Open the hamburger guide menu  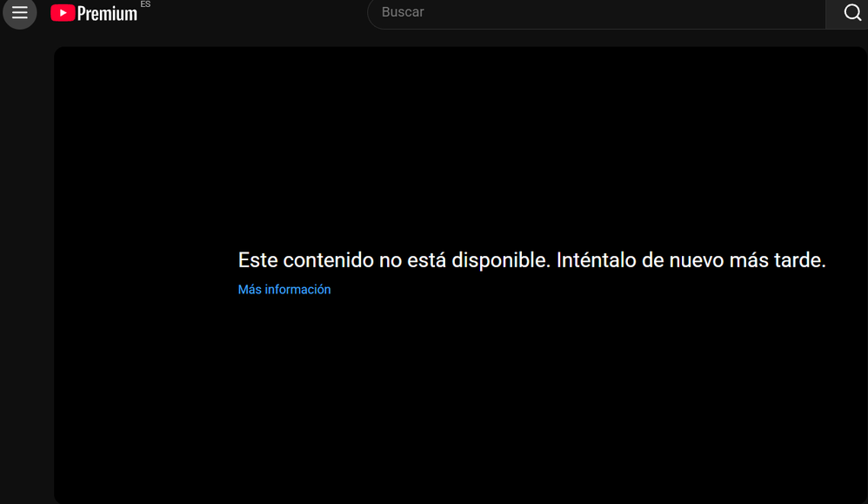[x=19, y=13]
